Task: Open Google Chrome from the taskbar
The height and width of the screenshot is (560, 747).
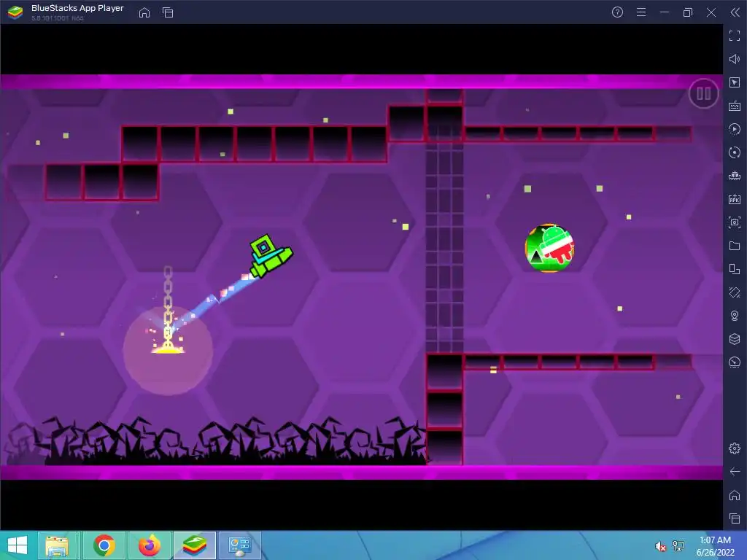Action: pos(104,545)
